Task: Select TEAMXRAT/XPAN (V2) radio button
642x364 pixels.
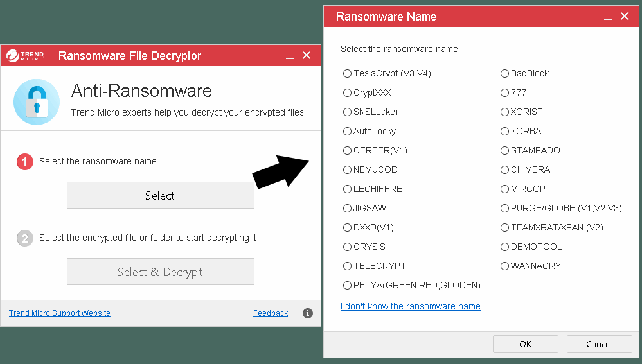Action: tap(505, 227)
